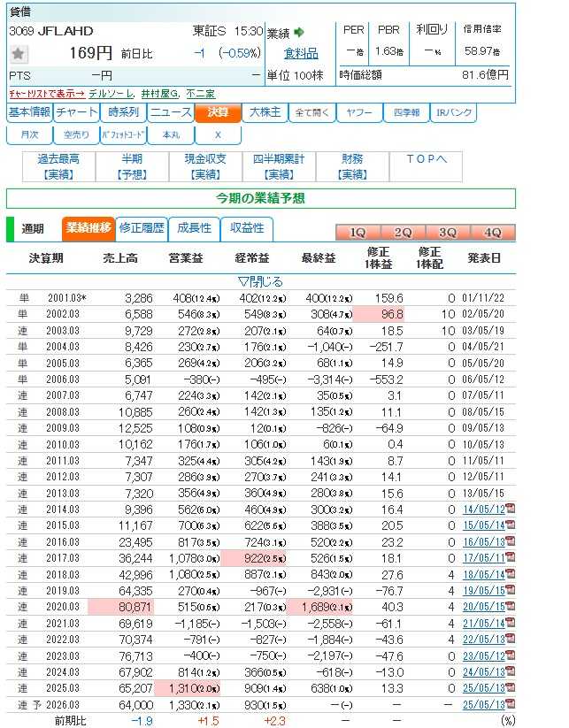Click the highlighted 96.8 EPS cell

point(379,314)
